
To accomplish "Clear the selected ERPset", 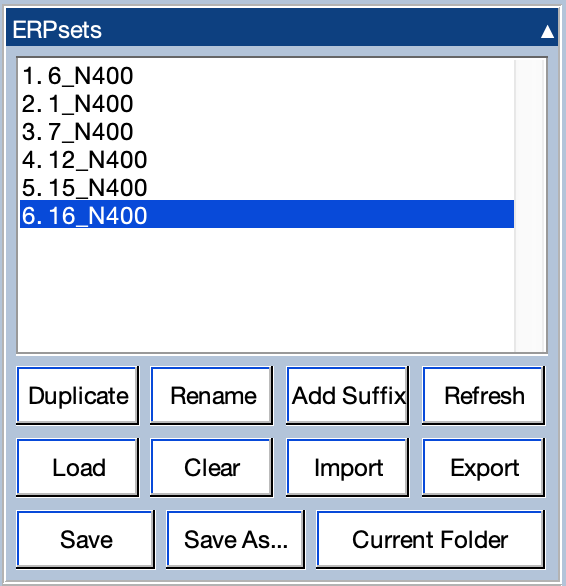I will pos(212,468).
